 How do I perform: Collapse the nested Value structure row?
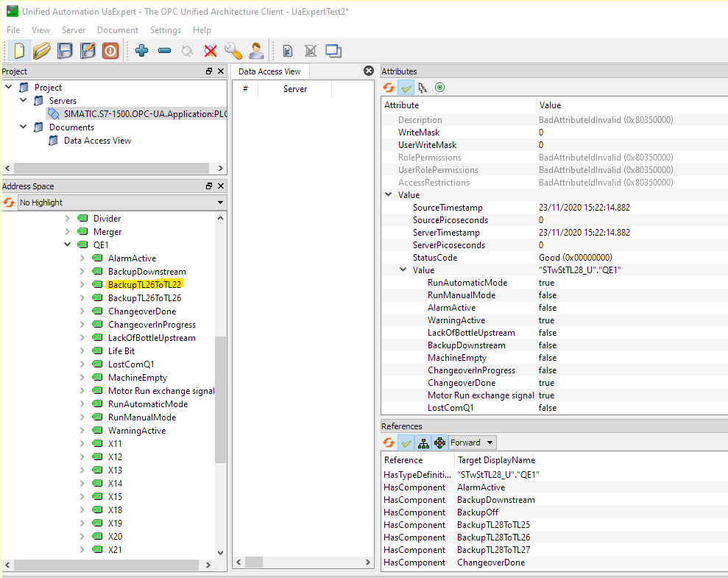click(x=403, y=269)
